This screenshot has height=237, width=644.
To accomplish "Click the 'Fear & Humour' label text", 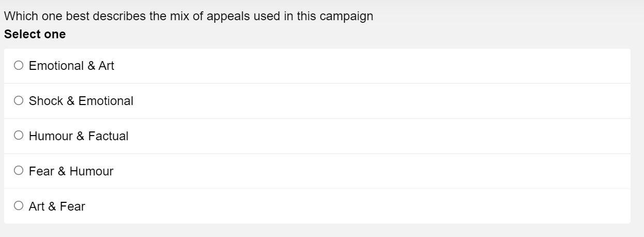I will point(71,171).
